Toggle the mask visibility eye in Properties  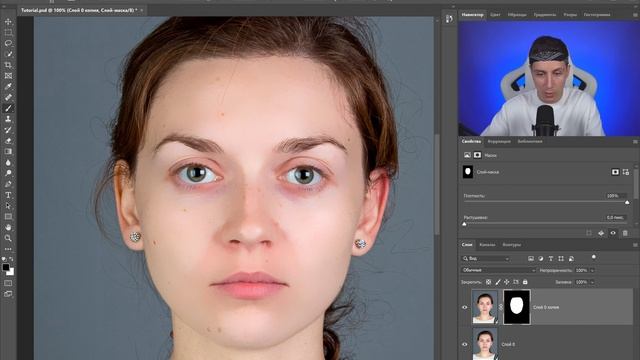(613, 233)
